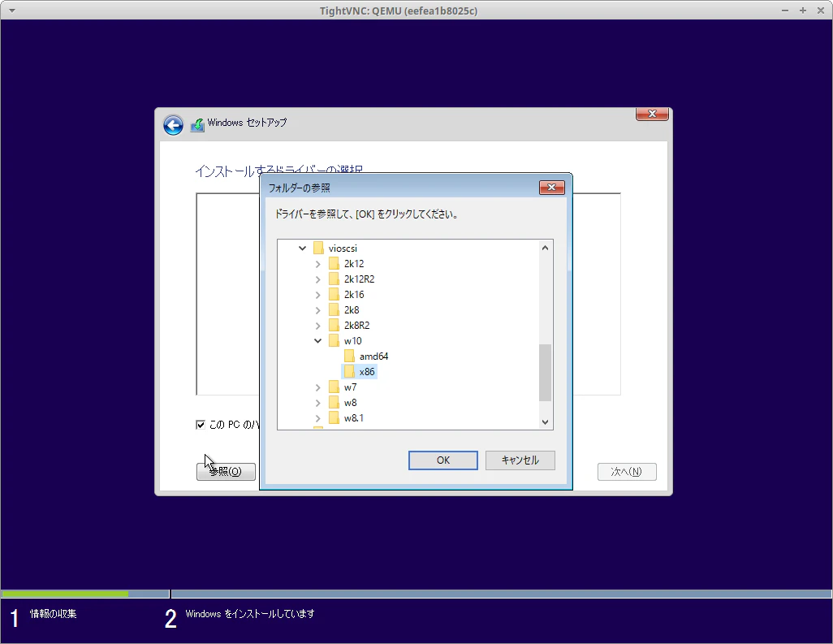Click the w7 folder icon
This screenshot has height=644, width=833.
334,387
